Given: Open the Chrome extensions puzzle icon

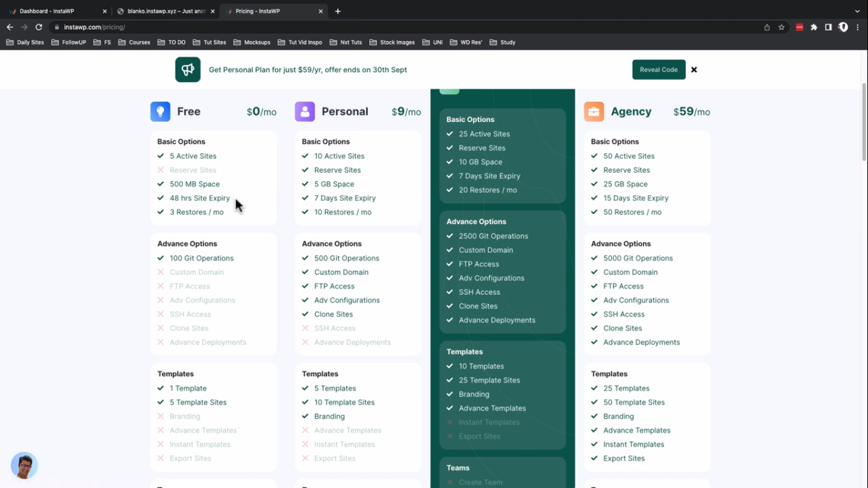Looking at the screenshot, I should [x=814, y=27].
